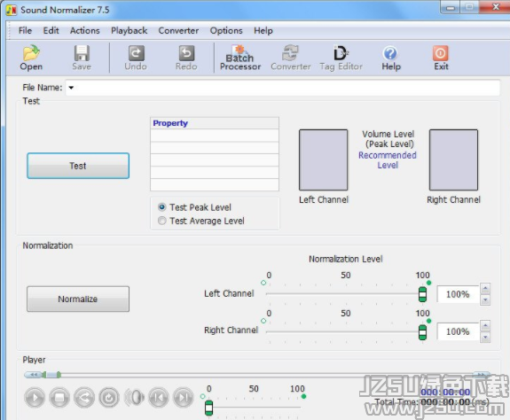This screenshot has width=510, height=420.
Task: Close the Sound Normalizer window
Action: (x=495, y=6)
